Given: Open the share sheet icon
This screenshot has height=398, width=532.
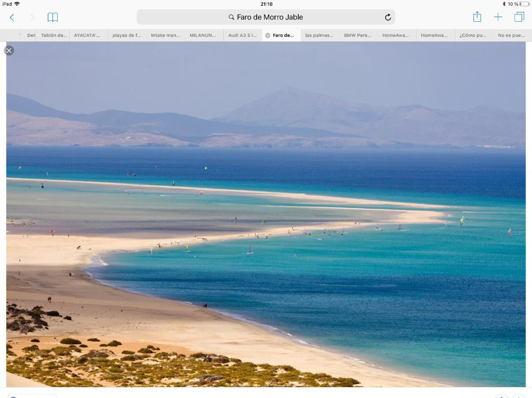Looking at the screenshot, I should 477,17.
